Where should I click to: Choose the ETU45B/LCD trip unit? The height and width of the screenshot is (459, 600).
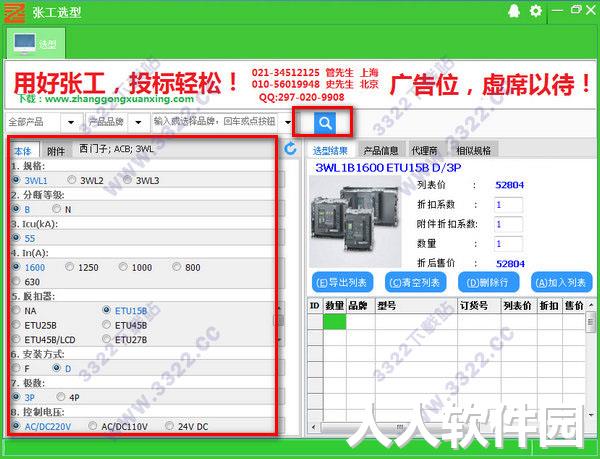click(x=16, y=339)
